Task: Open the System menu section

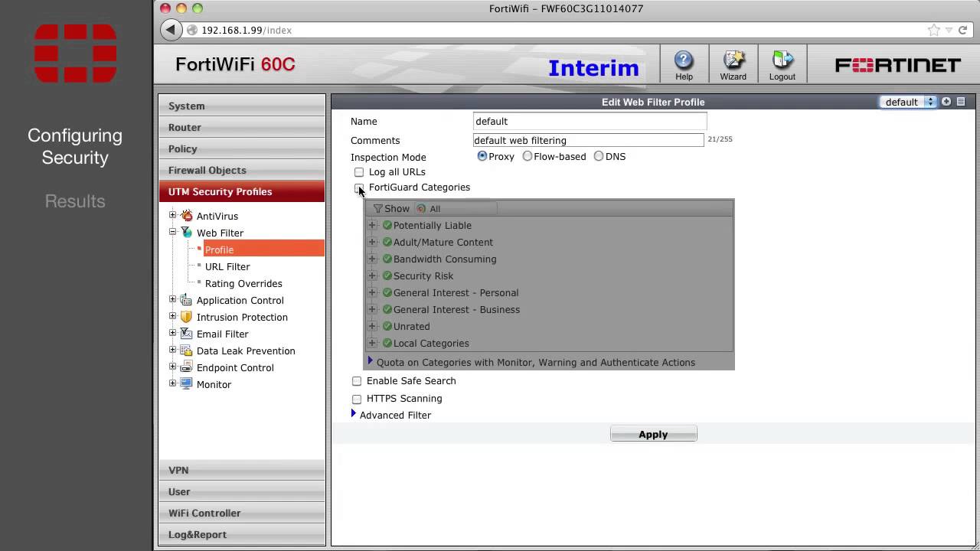Action: coord(242,106)
